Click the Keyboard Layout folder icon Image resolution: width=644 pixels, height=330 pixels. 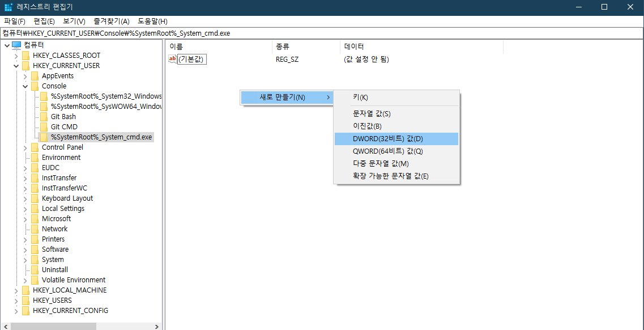35,198
